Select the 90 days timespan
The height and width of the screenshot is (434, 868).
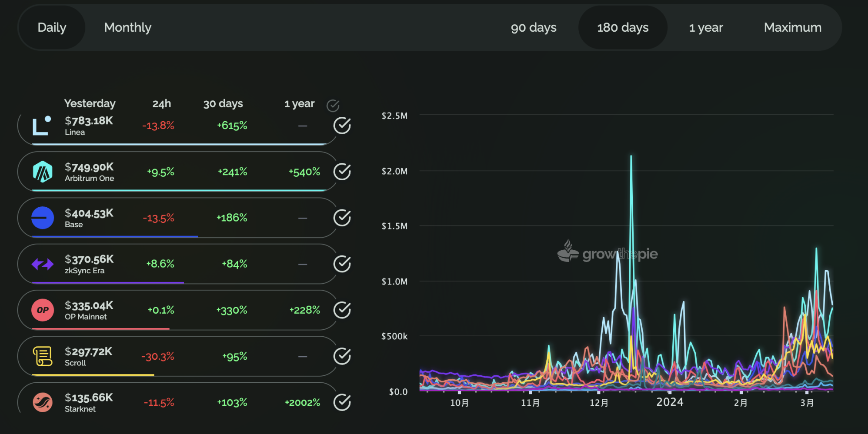(534, 27)
